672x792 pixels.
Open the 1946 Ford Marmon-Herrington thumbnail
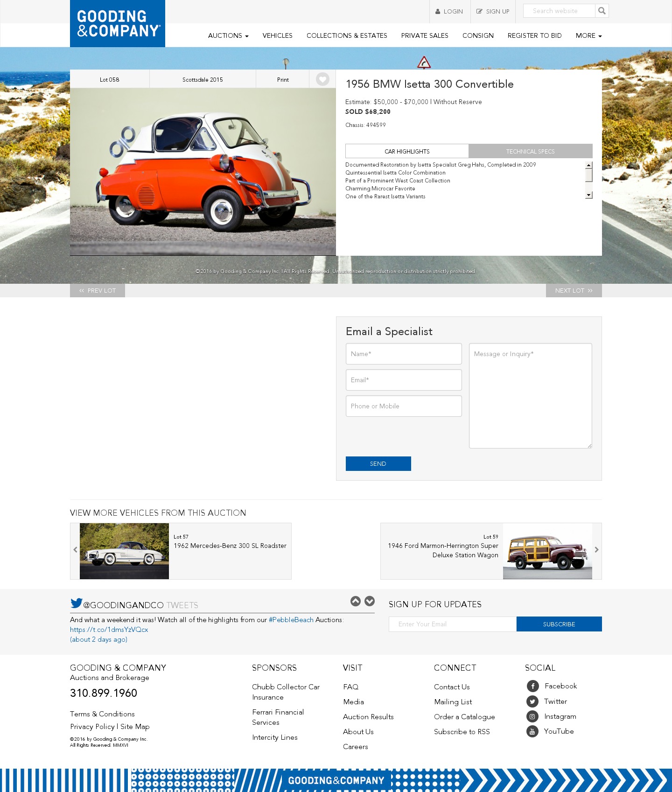547,551
